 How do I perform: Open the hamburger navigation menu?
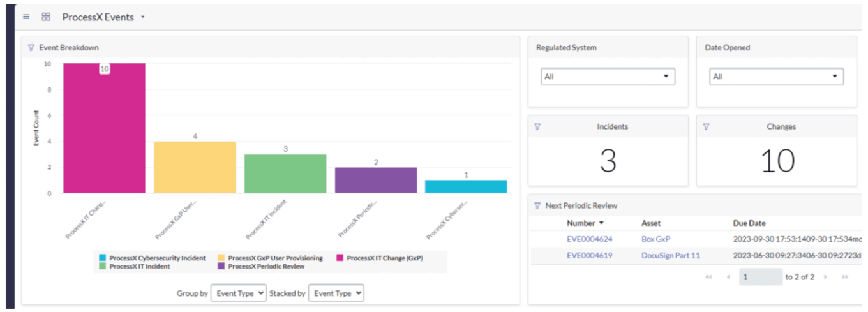pos(26,17)
